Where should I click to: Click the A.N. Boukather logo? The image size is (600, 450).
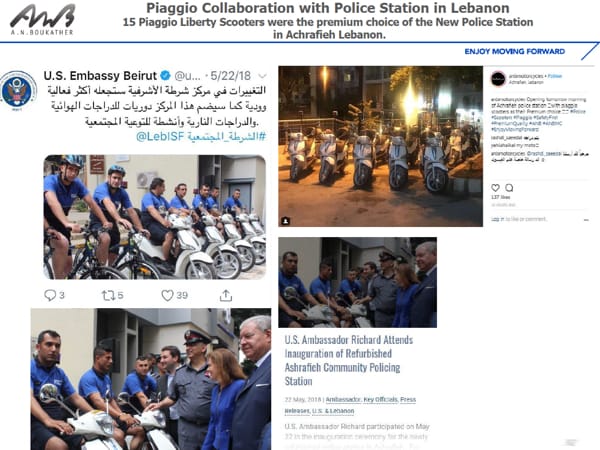coord(42,20)
